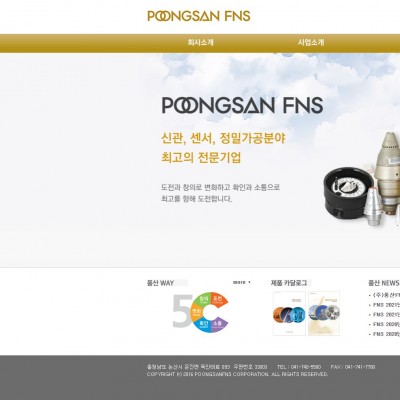This screenshot has width=400, height=400.
Task: Click the 풍산 NEWS section heading
Action: click(x=384, y=283)
